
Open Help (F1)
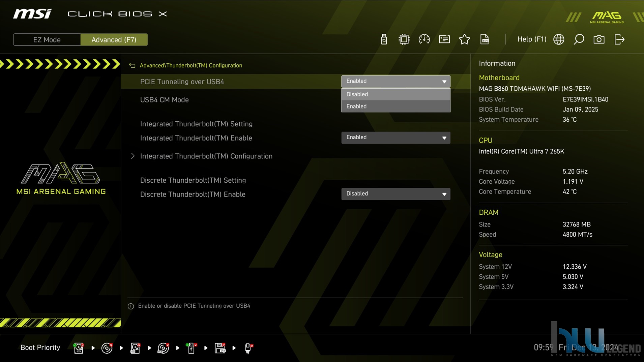[x=532, y=39]
